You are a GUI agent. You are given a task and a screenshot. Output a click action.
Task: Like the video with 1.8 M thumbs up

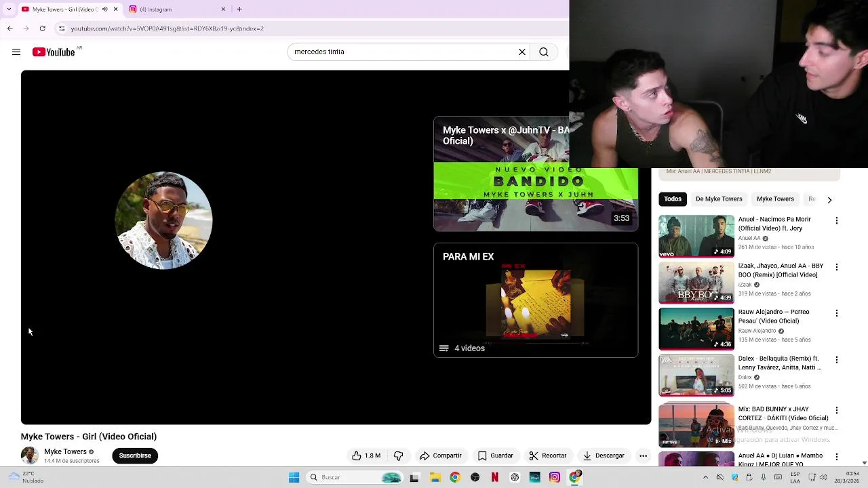coord(366,455)
